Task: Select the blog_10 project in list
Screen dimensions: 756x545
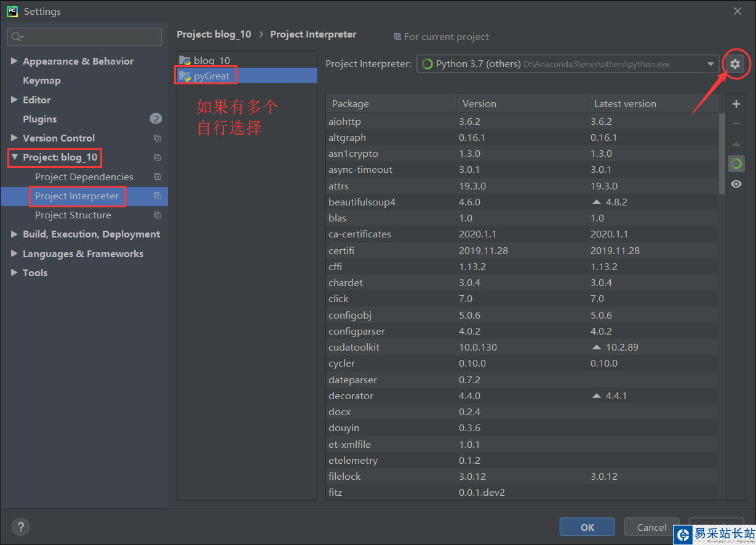Action: coord(247,60)
